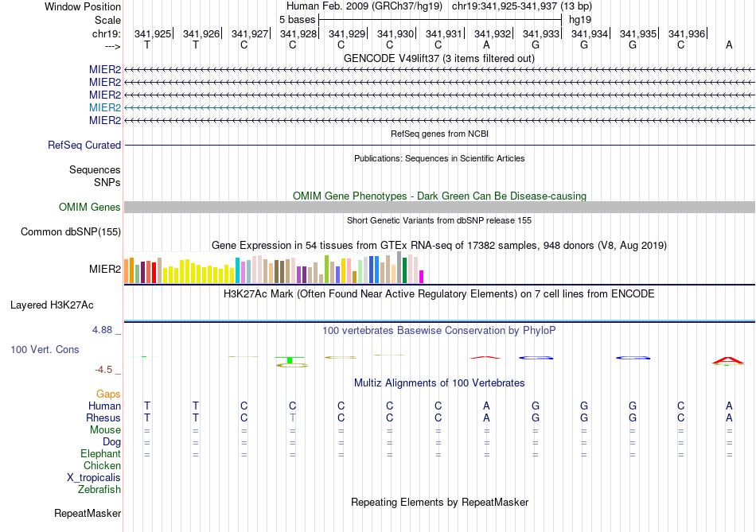The image size is (756, 532).
Task: Click the chr19: base position label
Action: coord(107,33)
